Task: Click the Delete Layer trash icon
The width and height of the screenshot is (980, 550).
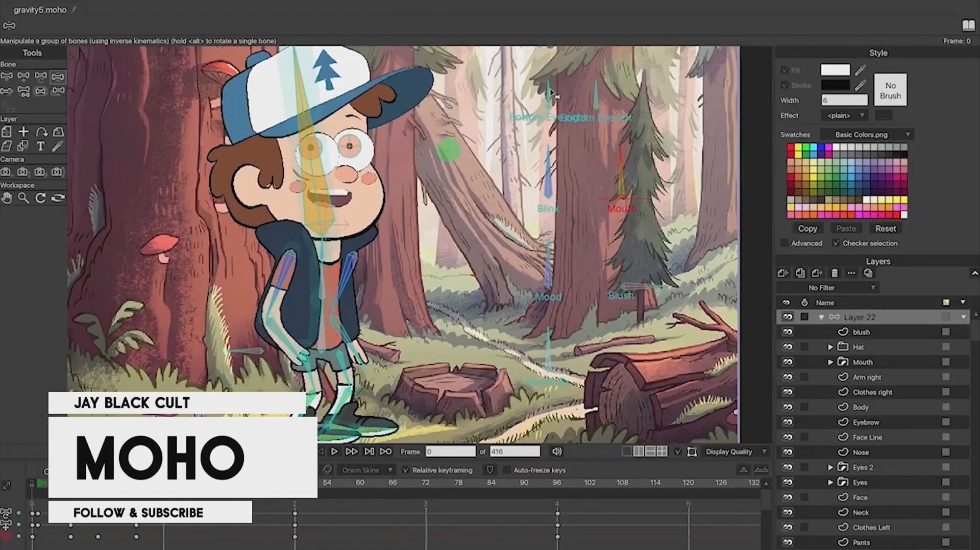Action: (x=834, y=273)
